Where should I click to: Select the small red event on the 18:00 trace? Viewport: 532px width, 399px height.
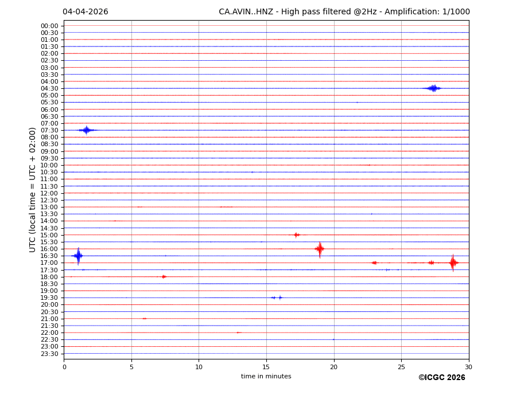pos(164,277)
